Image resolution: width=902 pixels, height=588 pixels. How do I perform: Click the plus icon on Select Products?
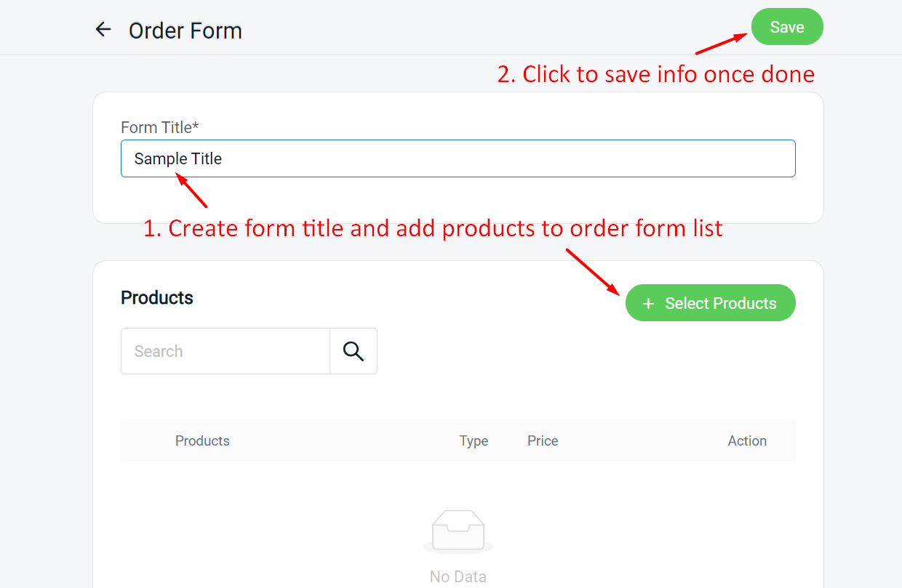tap(649, 304)
